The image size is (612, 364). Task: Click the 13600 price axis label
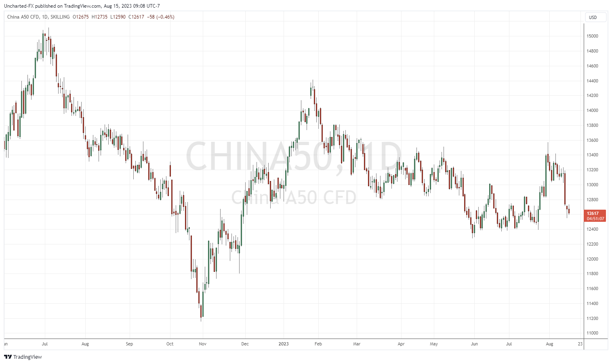592,140
